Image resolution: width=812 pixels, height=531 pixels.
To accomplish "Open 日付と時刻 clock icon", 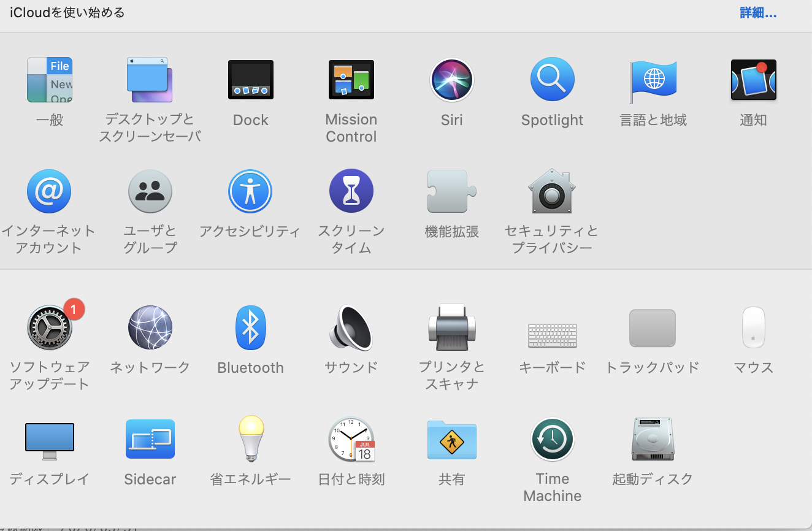I will [351, 439].
